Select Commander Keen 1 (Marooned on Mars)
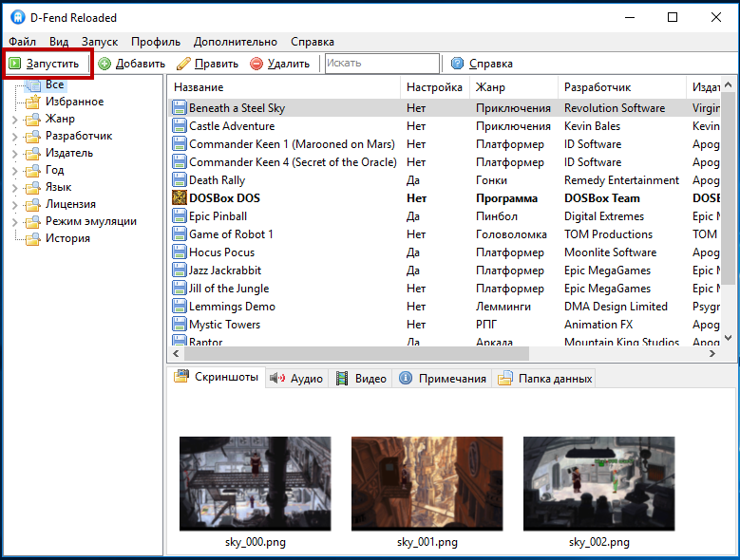This screenshot has width=740, height=560. pos(292,144)
